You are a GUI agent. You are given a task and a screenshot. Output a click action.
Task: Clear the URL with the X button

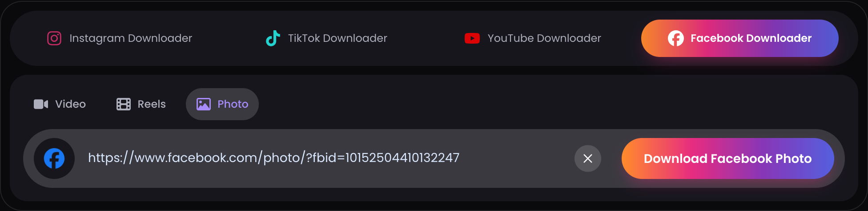[x=588, y=158]
